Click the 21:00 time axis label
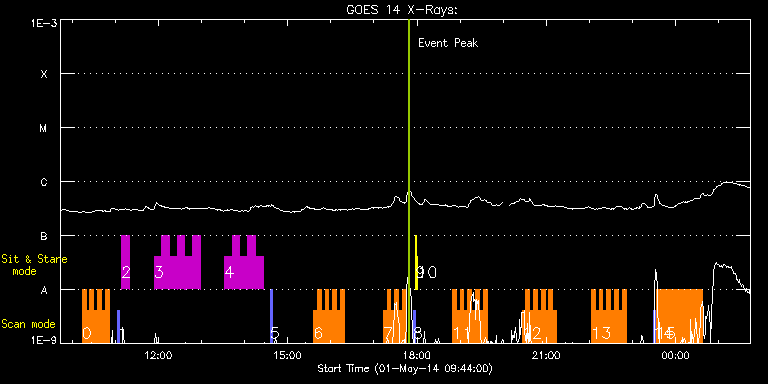768x384 pixels. [547, 355]
